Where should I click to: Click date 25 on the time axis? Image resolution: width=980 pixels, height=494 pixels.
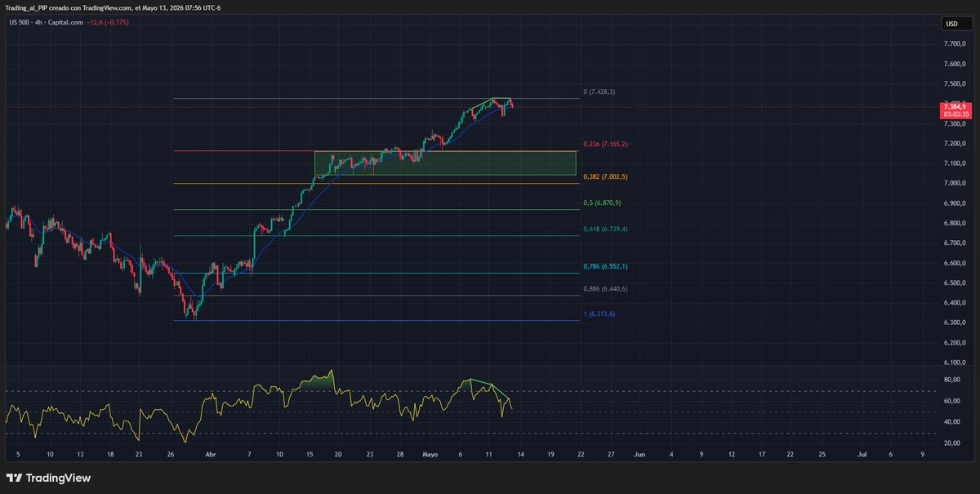(x=822, y=453)
